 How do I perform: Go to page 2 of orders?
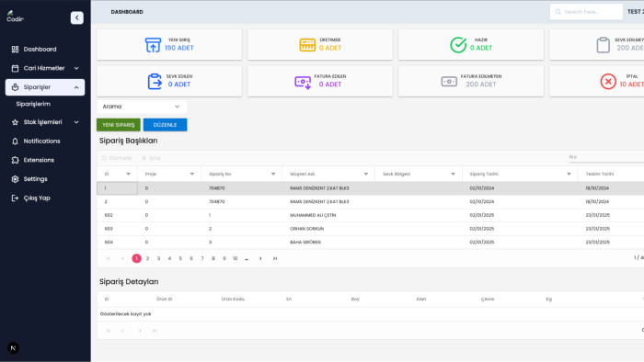coord(147,259)
